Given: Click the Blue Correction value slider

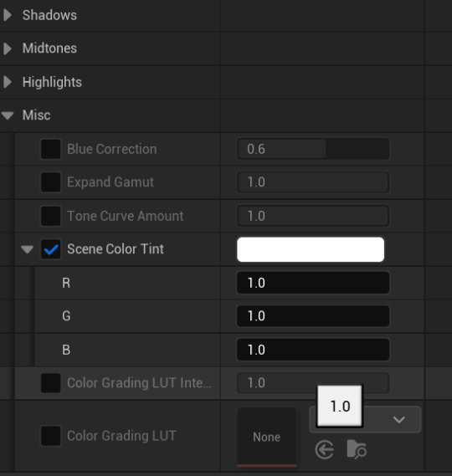Looking at the screenshot, I should tap(313, 149).
